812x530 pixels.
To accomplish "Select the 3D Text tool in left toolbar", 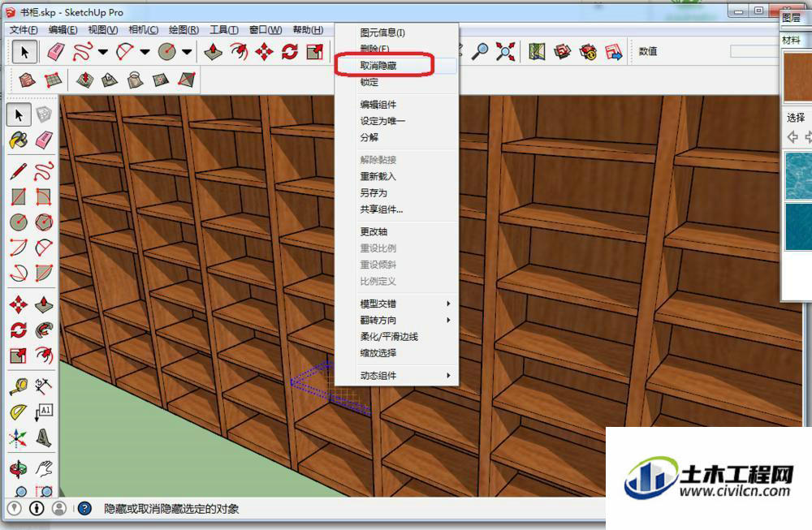I will tap(44, 437).
